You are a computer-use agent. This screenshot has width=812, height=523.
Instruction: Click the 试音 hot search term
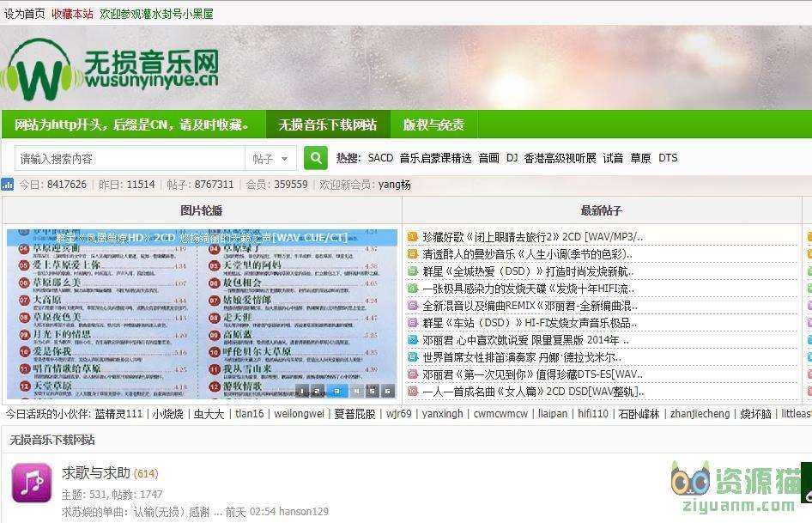coord(613,158)
